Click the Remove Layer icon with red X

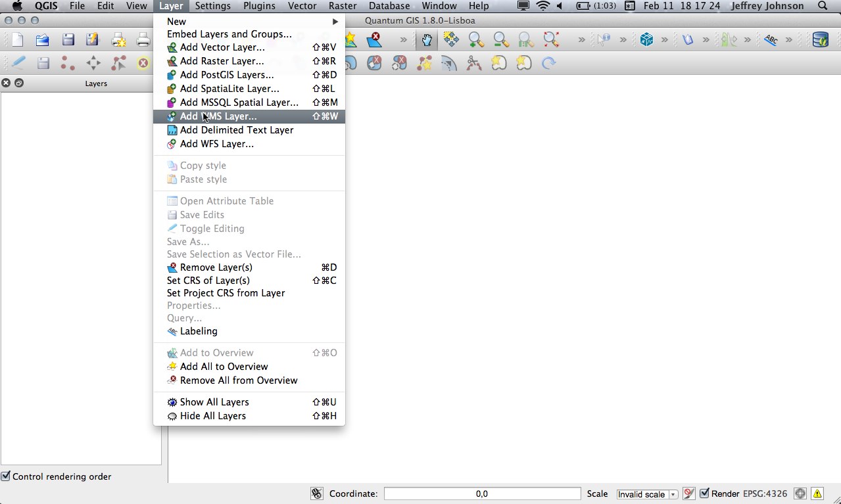click(x=374, y=40)
